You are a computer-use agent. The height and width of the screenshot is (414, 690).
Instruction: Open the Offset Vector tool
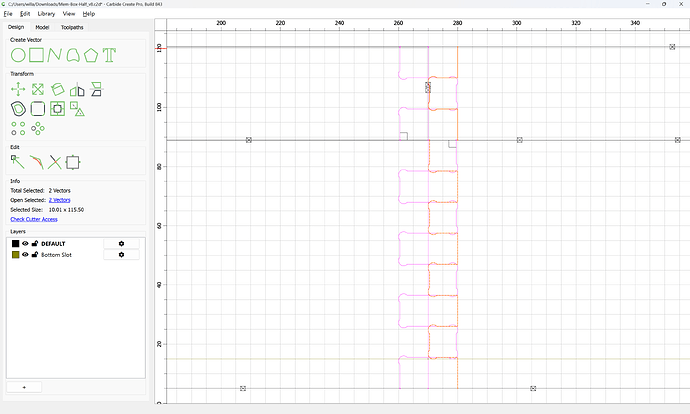click(18, 109)
